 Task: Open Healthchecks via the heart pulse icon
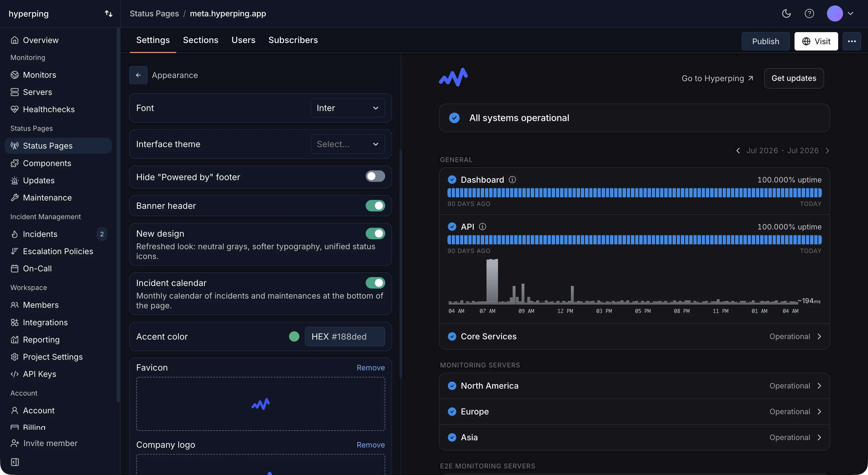pos(14,109)
